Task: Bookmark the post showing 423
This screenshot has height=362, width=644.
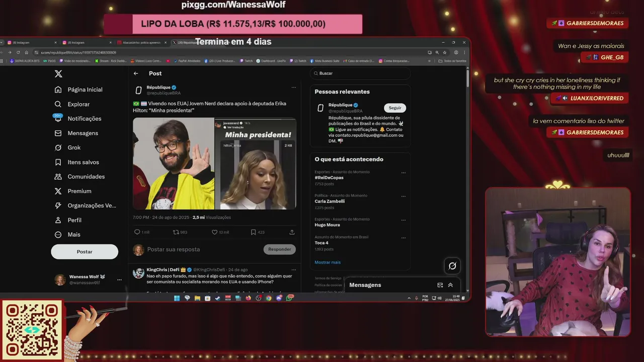Action: click(x=253, y=232)
